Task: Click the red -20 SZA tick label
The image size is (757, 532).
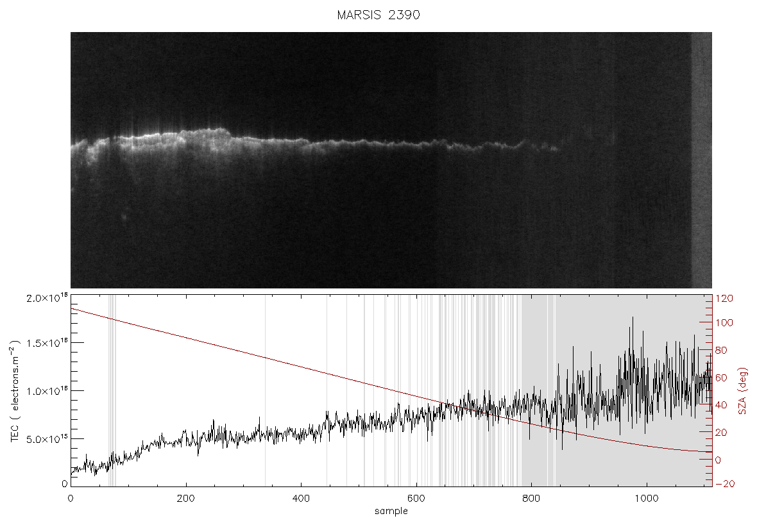Action: [724, 484]
